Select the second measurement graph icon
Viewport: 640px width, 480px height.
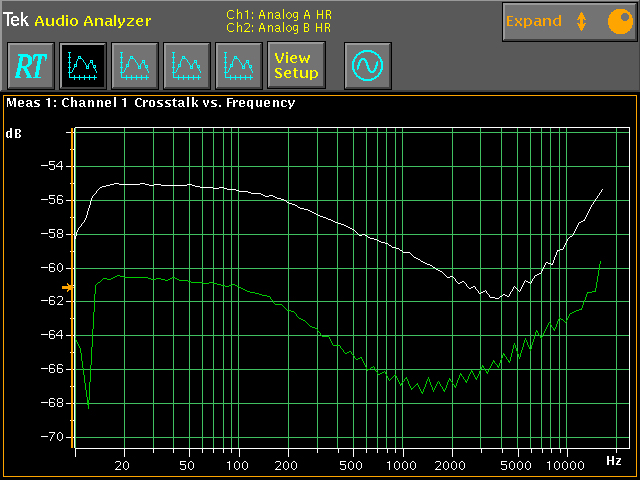tap(133, 66)
